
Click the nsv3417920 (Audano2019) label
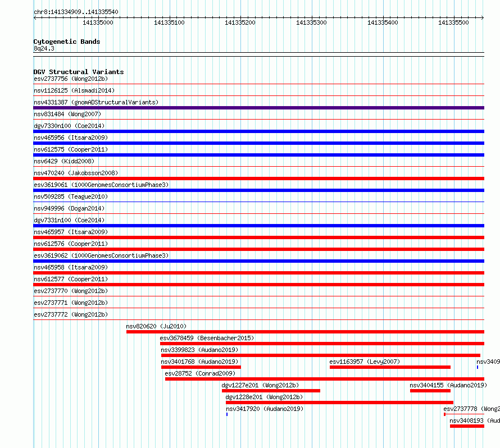point(265,409)
